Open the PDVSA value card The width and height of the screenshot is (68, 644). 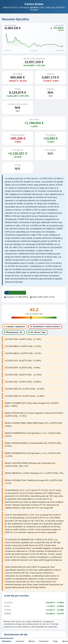pos(17,92)
